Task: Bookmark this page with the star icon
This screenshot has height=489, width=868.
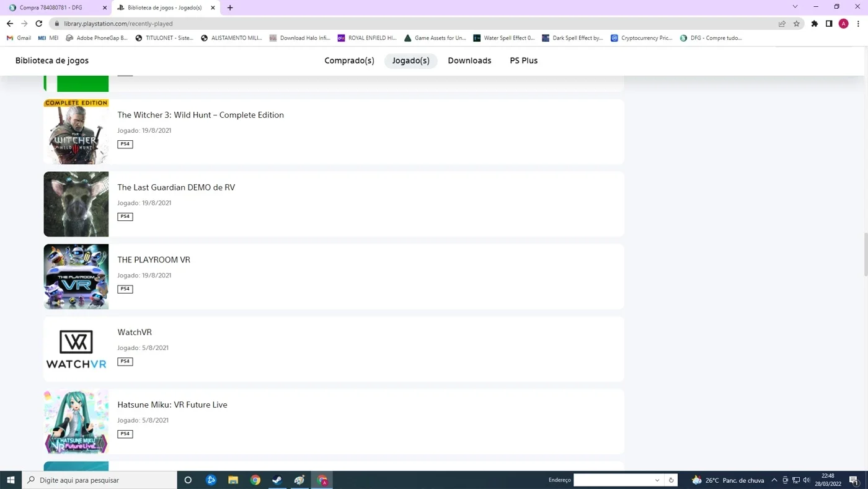Action: click(x=797, y=24)
